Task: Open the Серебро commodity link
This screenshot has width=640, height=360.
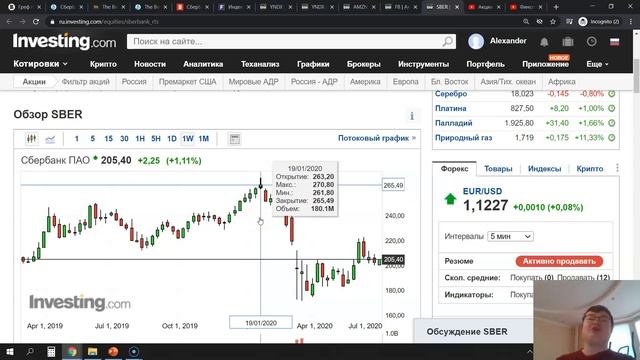Action: coord(451,94)
